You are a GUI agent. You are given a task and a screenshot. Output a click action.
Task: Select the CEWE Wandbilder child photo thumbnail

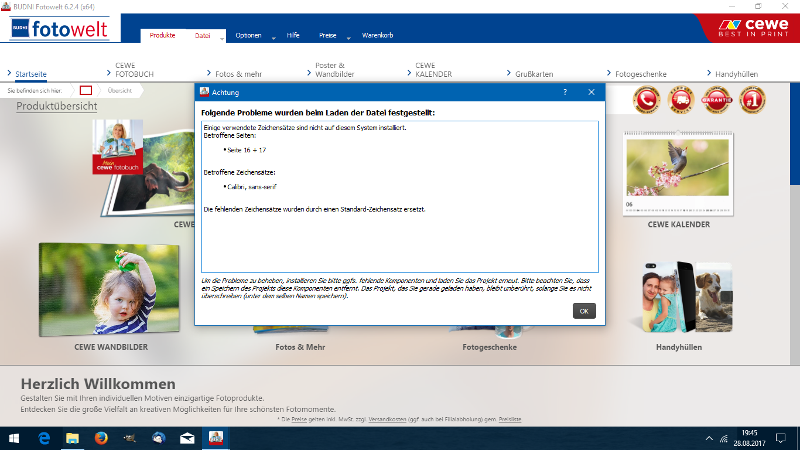(x=109, y=290)
